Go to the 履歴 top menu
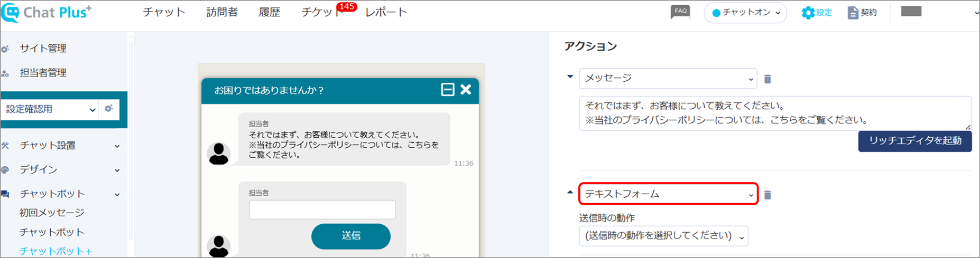This screenshot has height=258, width=980. pos(270,12)
